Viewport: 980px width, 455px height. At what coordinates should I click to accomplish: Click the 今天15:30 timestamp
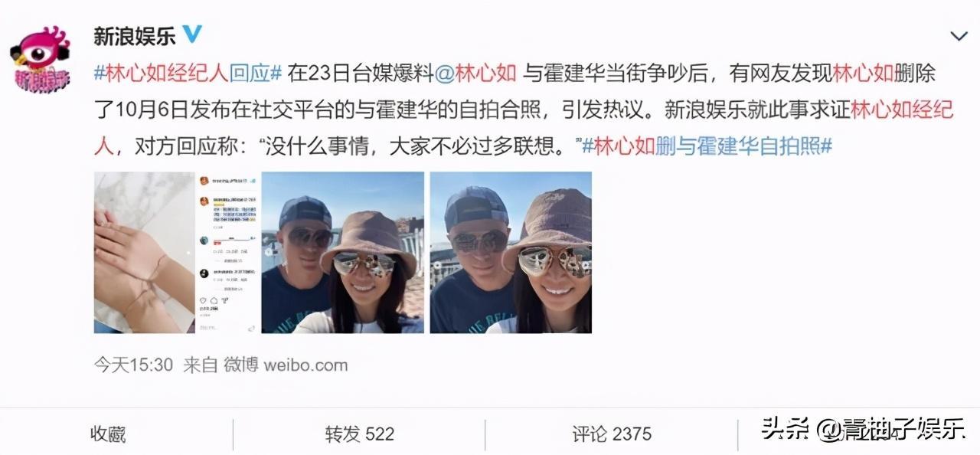tap(134, 365)
